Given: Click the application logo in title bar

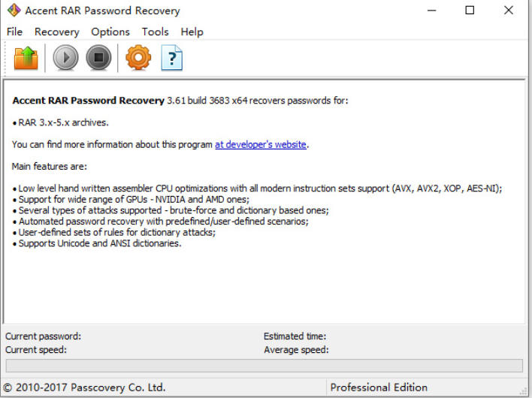Looking at the screenshot, I should coord(13,11).
